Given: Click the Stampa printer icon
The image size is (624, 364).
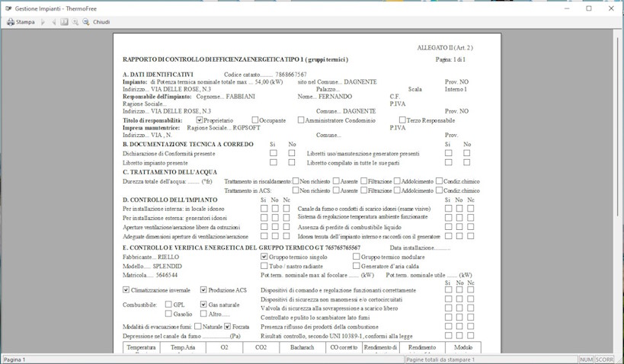Looking at the screenshot, I should click(11, 22).
